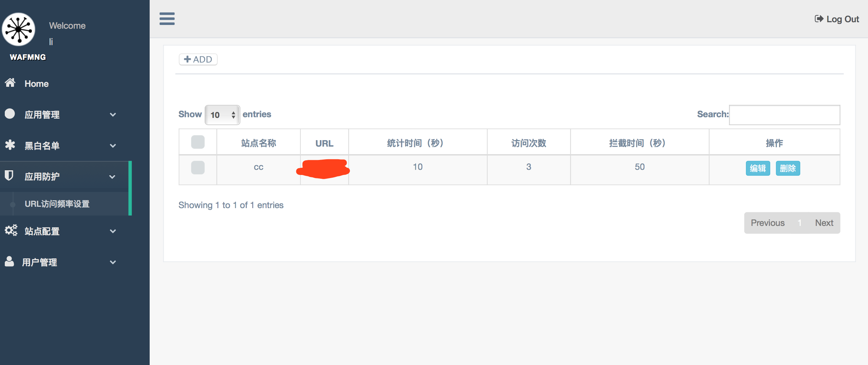Click the Home house icon
The height and width of the screenshot is (365, 868).
(10, 83)
